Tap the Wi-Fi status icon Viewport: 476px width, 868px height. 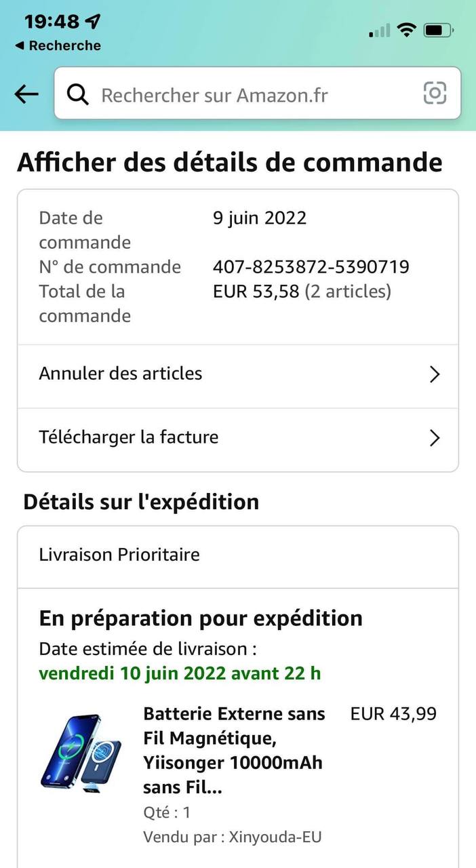tap(406, 30)
